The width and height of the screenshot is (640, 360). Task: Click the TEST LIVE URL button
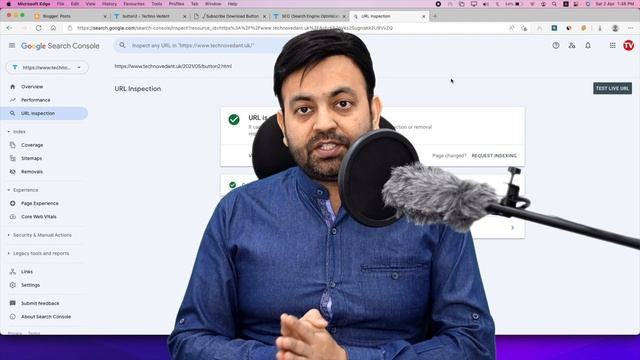tap(612, 88)
